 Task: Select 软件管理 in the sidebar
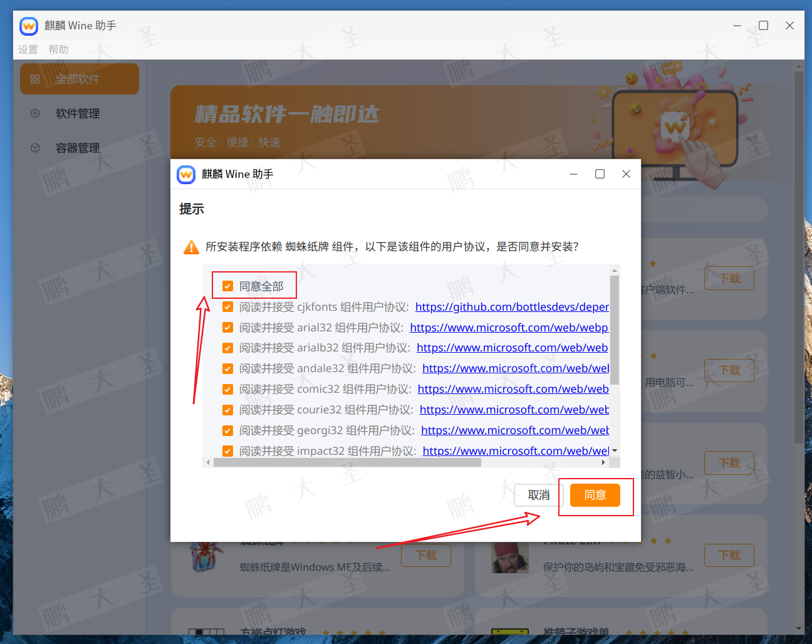(80, 113)
